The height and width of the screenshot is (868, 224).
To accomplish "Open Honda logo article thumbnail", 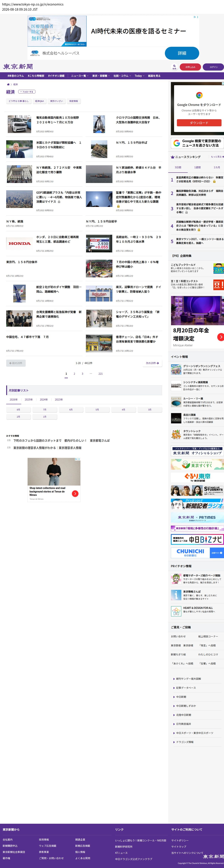I will coord(19,243).
